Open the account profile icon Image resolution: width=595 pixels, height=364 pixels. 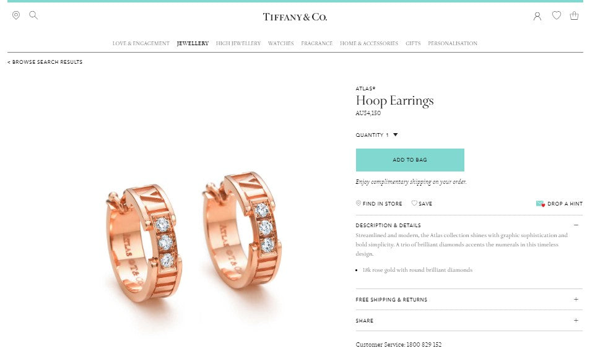tap(537, 16)
